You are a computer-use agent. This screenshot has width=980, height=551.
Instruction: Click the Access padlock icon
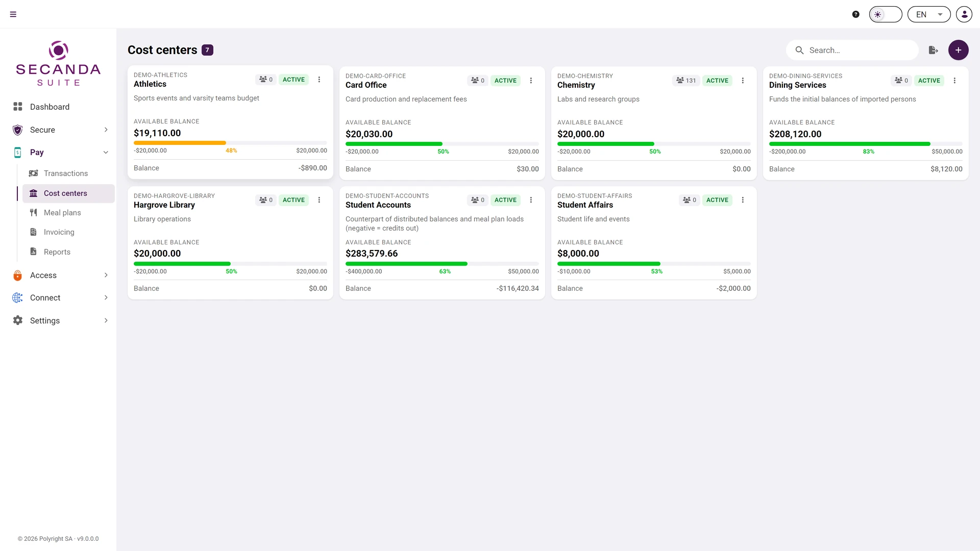click(x=18, y=275)
